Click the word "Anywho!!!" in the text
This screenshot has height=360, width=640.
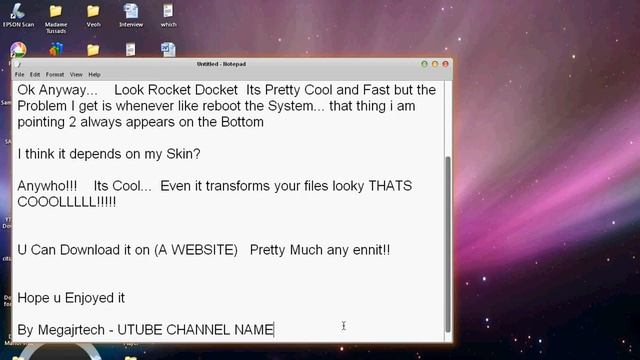pyautogui.click(x=47, y=186)
